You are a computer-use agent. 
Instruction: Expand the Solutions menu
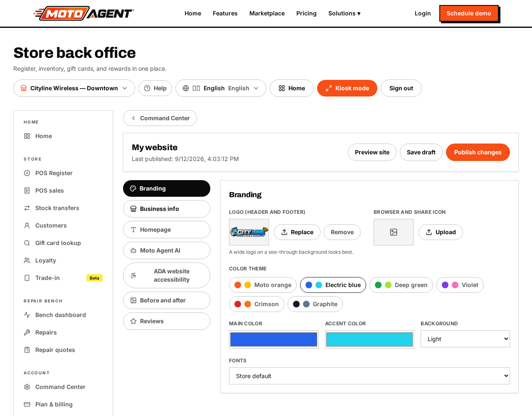coord(344,13)
